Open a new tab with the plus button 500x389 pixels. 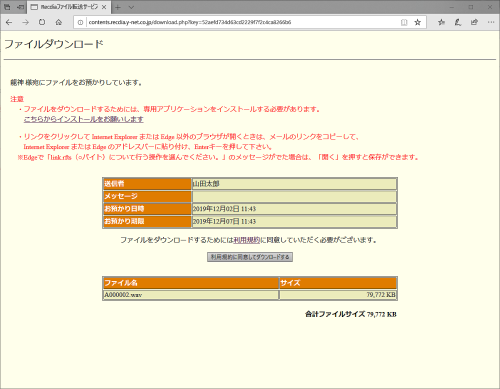[117, 7]
